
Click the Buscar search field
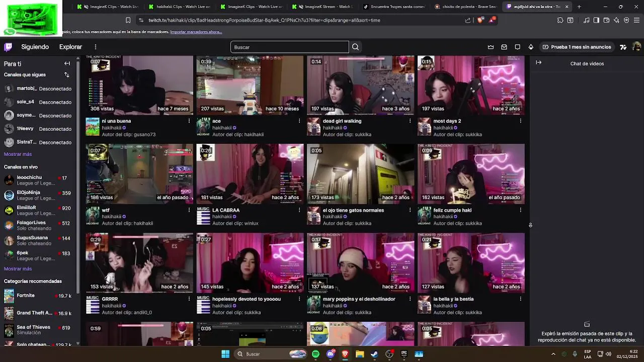pos(289,47)
